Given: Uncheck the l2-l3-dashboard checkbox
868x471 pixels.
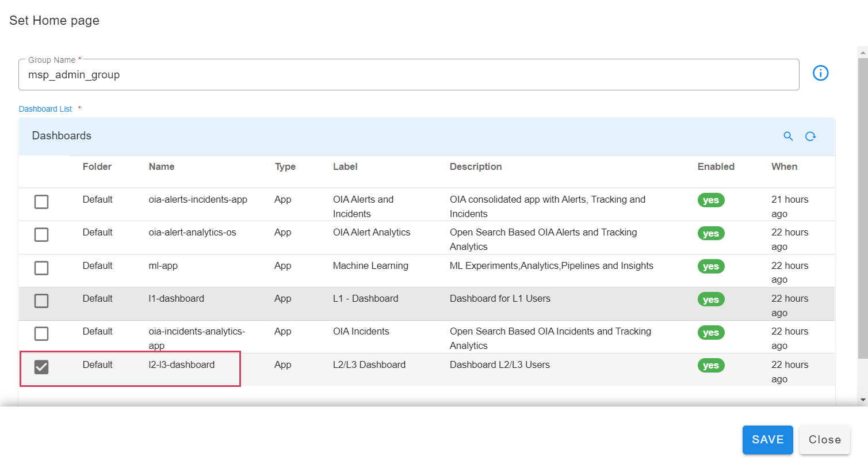Looking at the screenshot, I should click(x=41, y=367).
